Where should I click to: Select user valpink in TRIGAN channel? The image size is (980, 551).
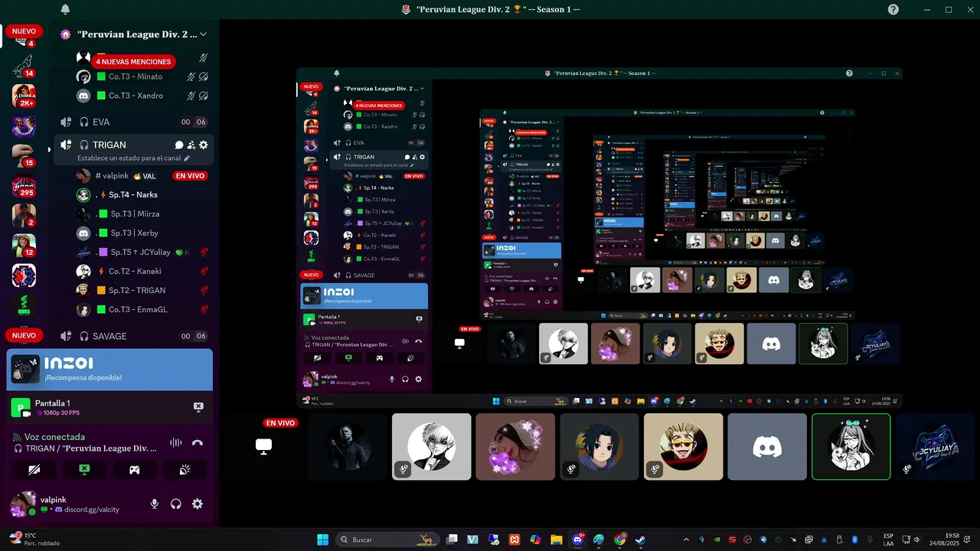(x=142, y=176)
